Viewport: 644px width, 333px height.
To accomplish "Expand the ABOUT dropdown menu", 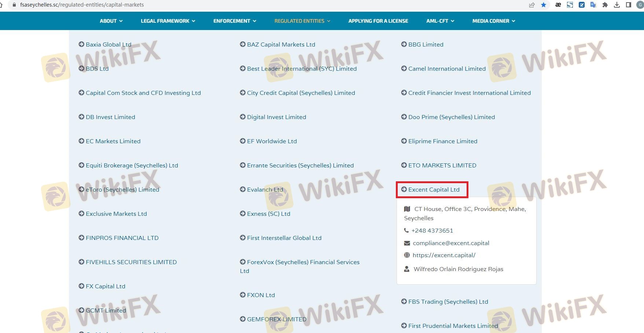I will coord(111,21).
